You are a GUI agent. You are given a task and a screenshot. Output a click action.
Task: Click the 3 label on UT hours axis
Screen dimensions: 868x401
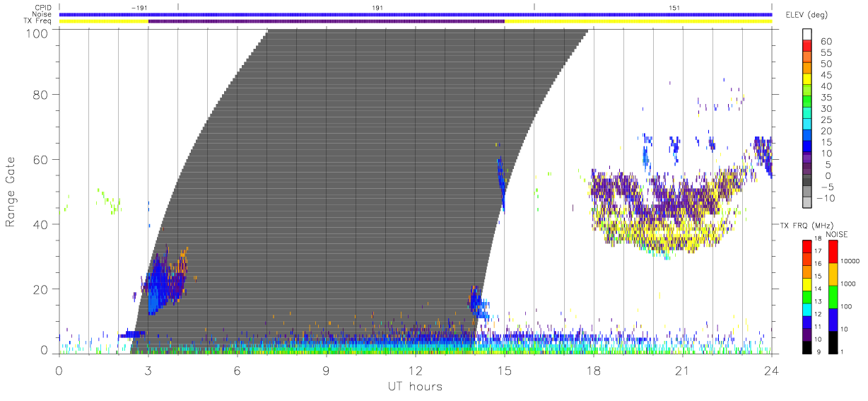pyautogui.click(x=148, y=369)
